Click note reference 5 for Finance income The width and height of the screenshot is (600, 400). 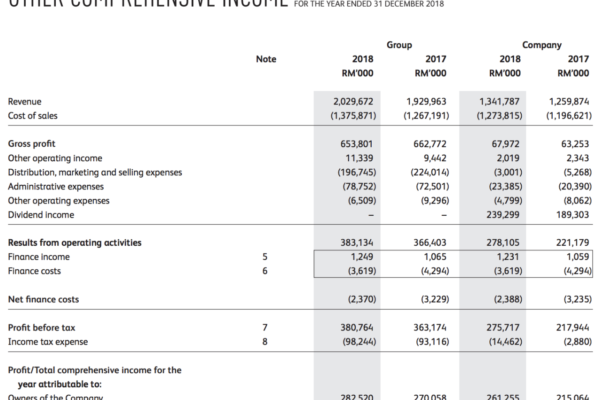[265, 257]
